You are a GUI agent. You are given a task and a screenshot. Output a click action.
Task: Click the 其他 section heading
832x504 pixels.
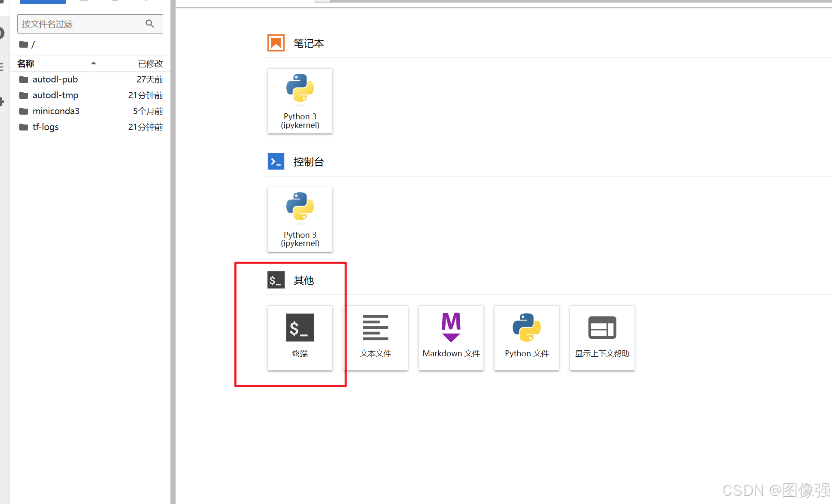(x=304, y=280)
